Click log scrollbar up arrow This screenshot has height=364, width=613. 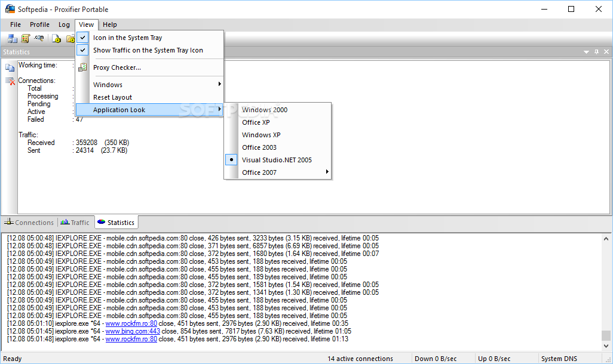point(606,239)
